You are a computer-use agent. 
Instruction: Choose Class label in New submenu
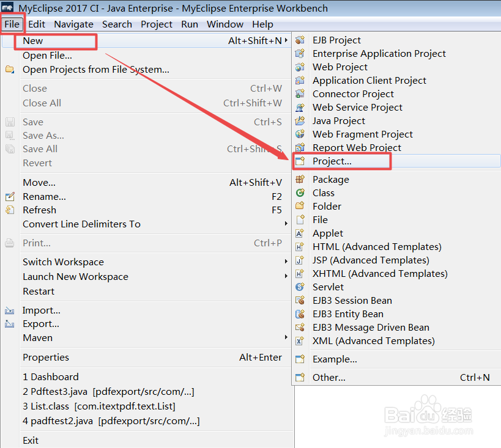coord(324,193)
